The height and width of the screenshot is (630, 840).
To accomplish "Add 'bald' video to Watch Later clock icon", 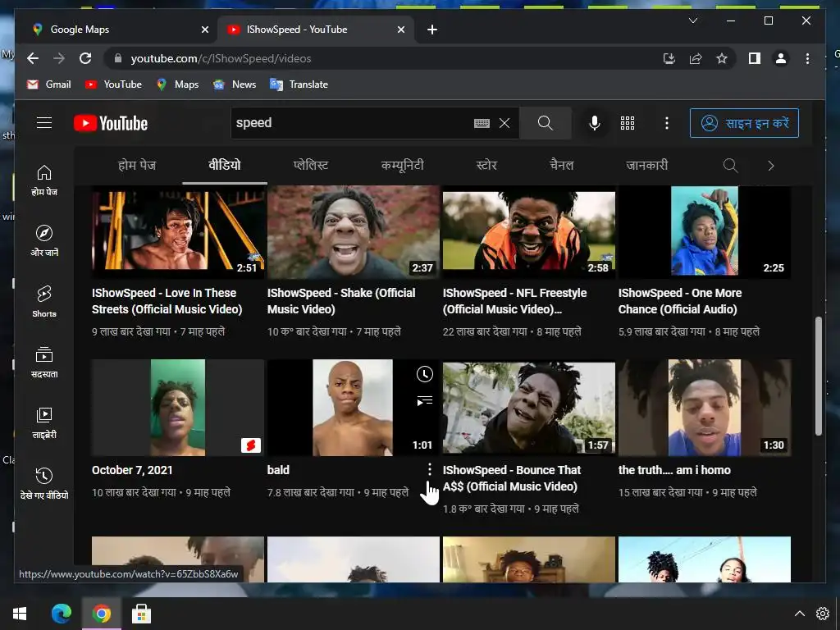I will tap(424, 374).
